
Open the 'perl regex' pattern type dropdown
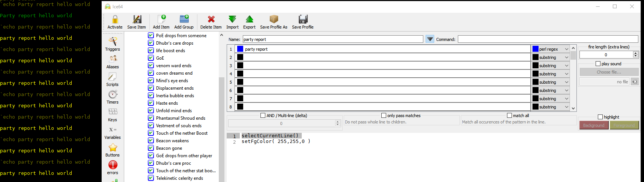pos(551,49)
